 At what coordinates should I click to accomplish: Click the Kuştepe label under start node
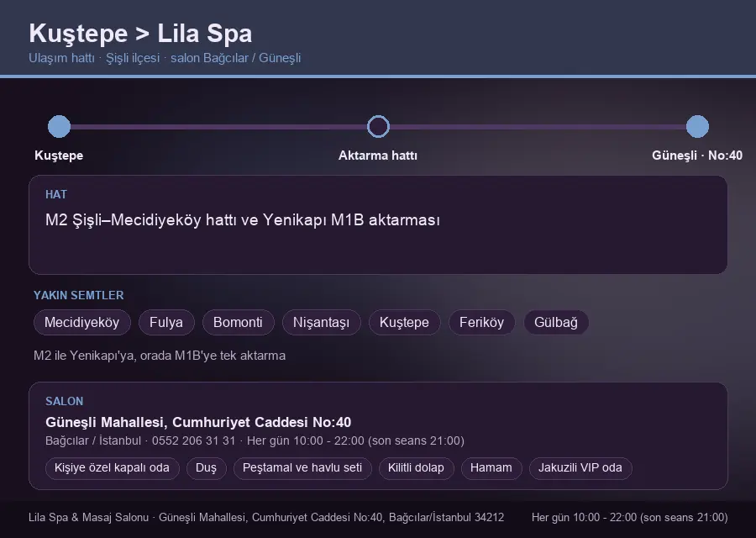coord(59,156)
